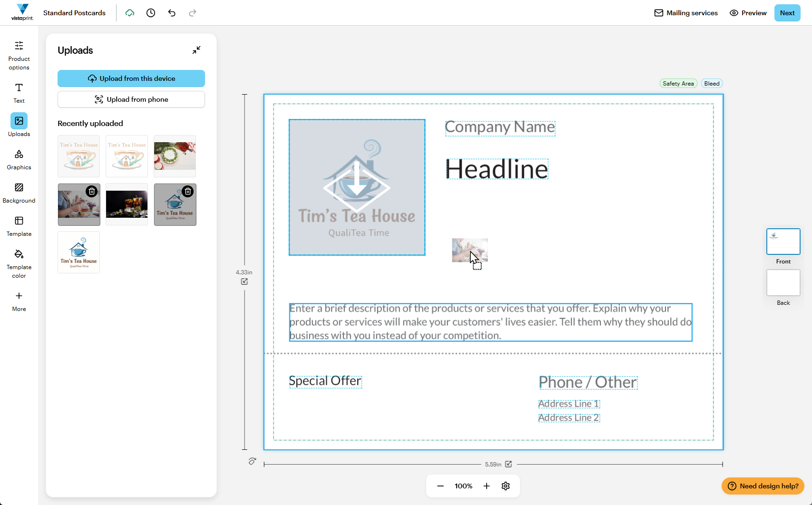812x505 pixels.
Task: Open the Template color panel
Action: [x=19, y=264]
